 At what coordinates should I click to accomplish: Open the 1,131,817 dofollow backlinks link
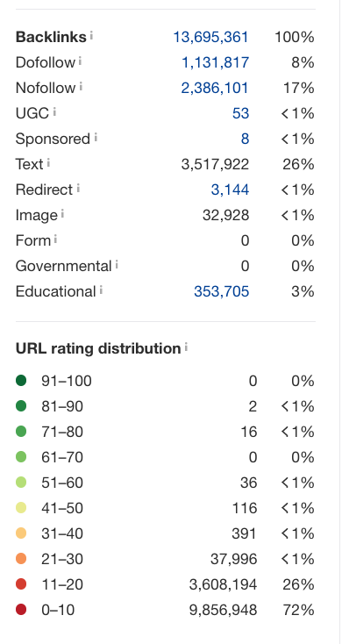(x=215, y=62)
